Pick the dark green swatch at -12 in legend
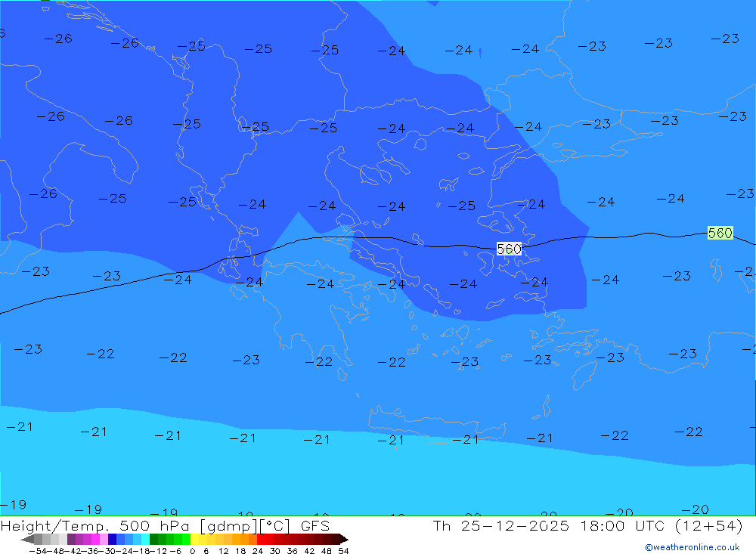This screenshot has height=554, width=756. click(x=153, y=539)
